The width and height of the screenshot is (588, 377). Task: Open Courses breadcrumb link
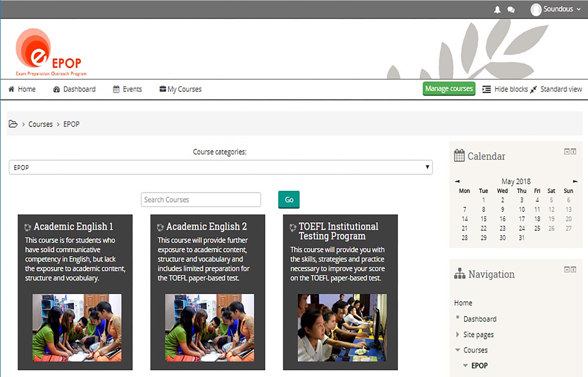coord(40,124)
